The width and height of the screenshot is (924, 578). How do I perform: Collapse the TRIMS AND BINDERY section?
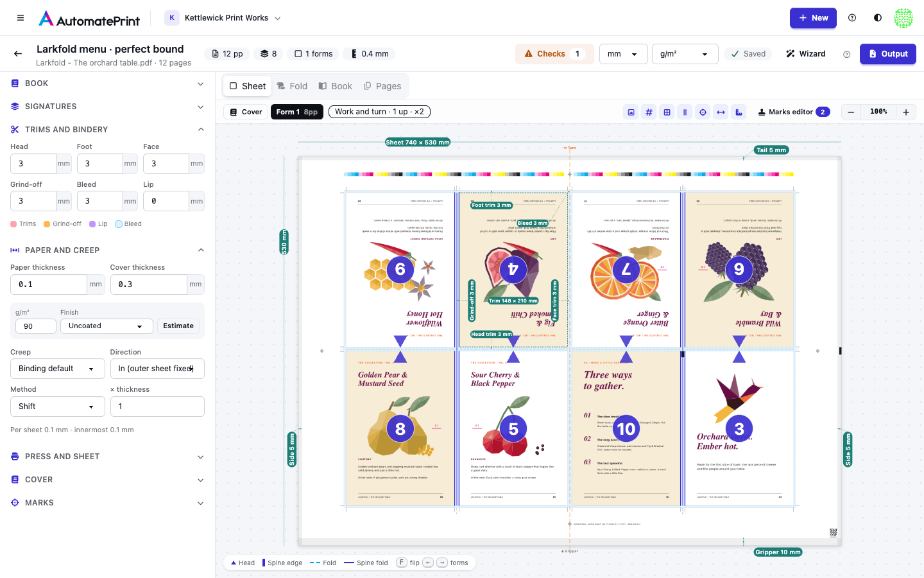click(108, 130)
